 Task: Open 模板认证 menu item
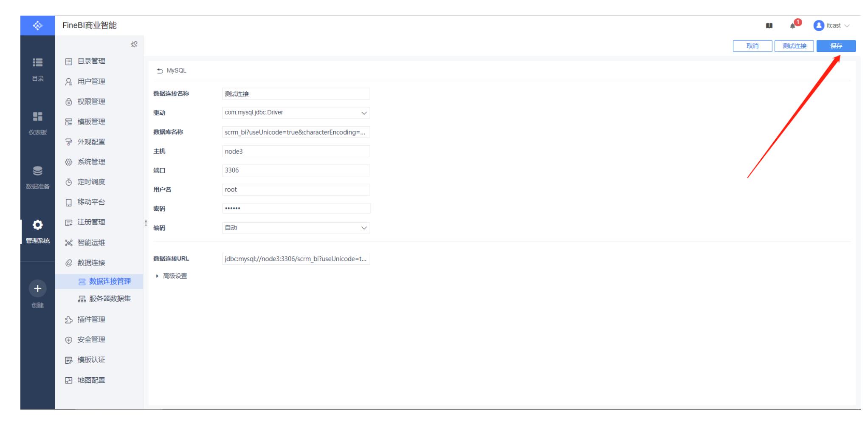point(99,360)
